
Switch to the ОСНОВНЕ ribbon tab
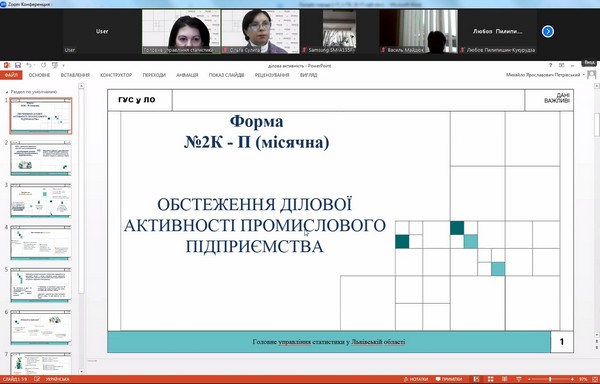click(39, 75)
